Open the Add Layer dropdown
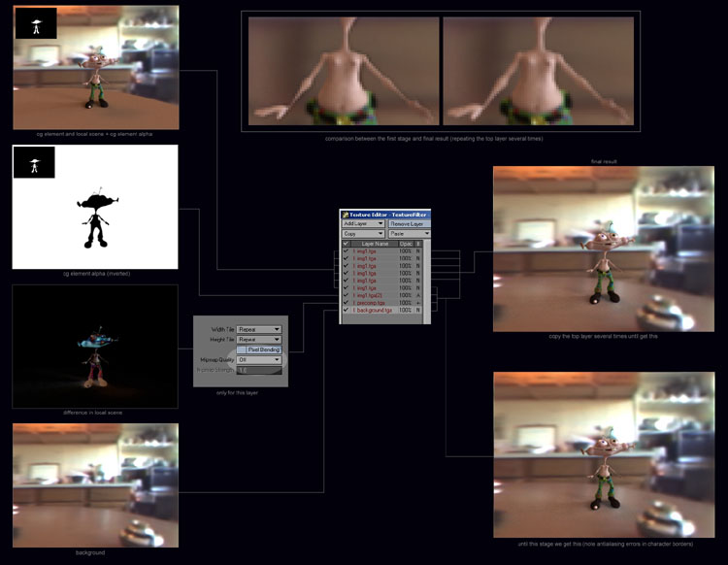Viewport: 728px width, 565px height. click(363, 224)
